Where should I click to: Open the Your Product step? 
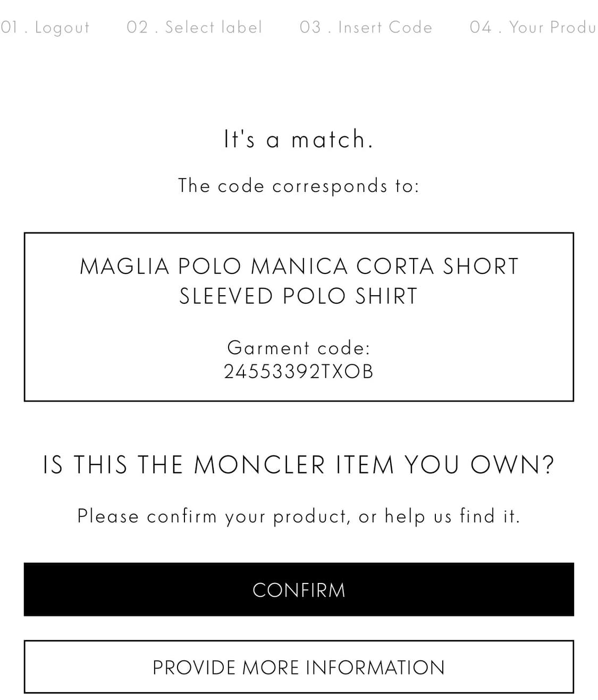pyautogui.click(x=552, y=27)
